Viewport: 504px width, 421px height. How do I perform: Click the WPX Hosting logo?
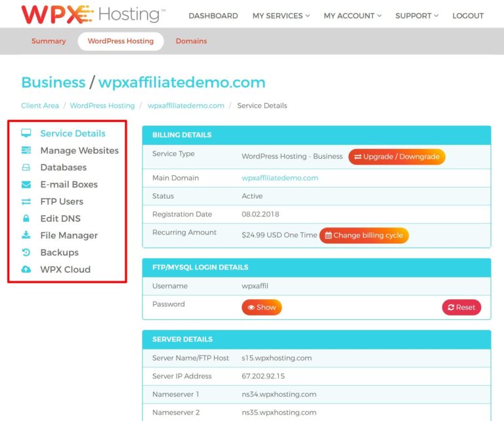93,14
